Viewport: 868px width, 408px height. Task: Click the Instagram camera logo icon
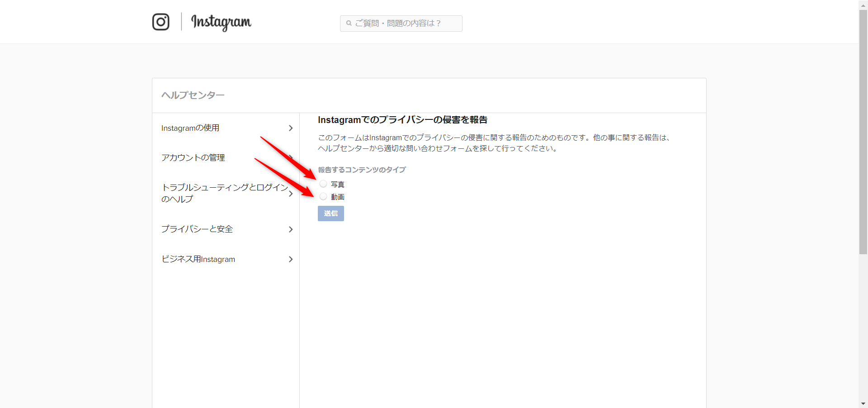point(161,22)
